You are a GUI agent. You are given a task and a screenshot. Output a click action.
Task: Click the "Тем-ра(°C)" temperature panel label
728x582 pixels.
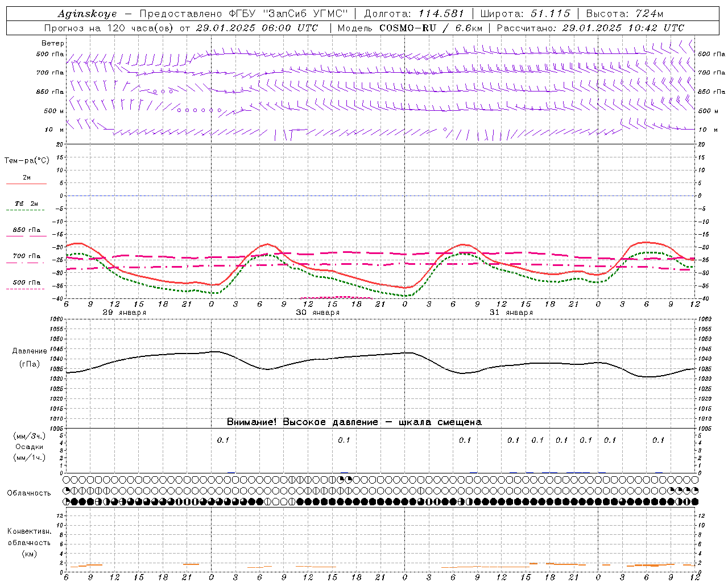pyautogui.click(x=27, y=161)
